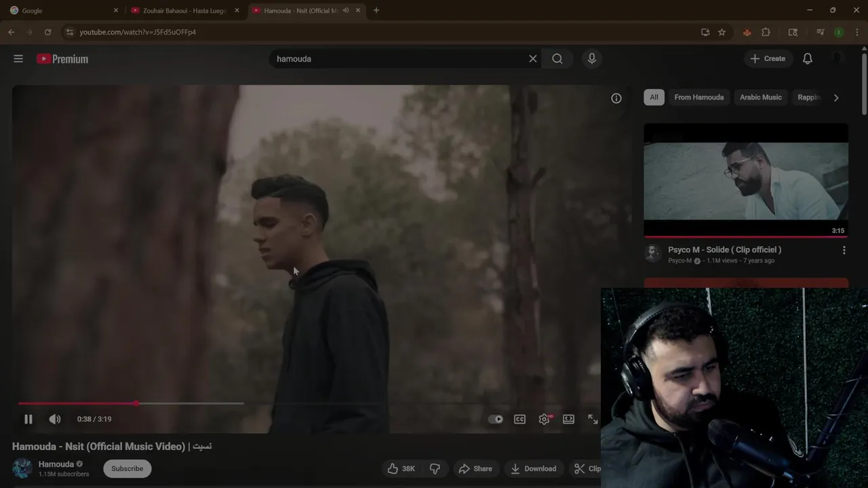Viewport: 868px width, 488px height.
Task: Open the Chrome three-dot menu
Action: pos(857,32)
